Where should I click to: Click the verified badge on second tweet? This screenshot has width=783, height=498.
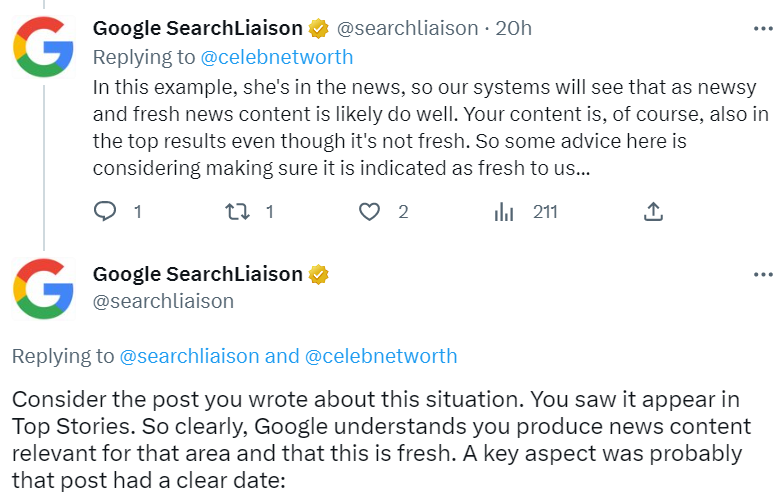click(x=318, y=274)
